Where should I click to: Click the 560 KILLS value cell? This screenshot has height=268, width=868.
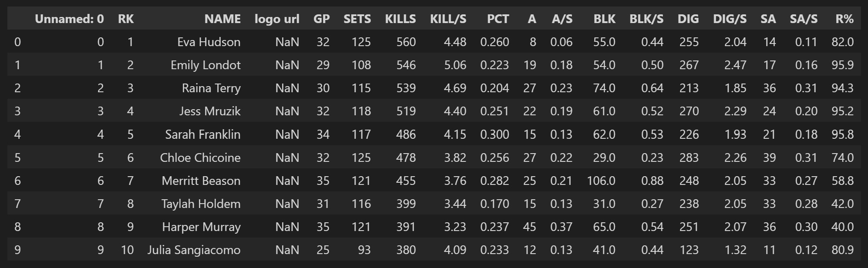click(406, 42)
